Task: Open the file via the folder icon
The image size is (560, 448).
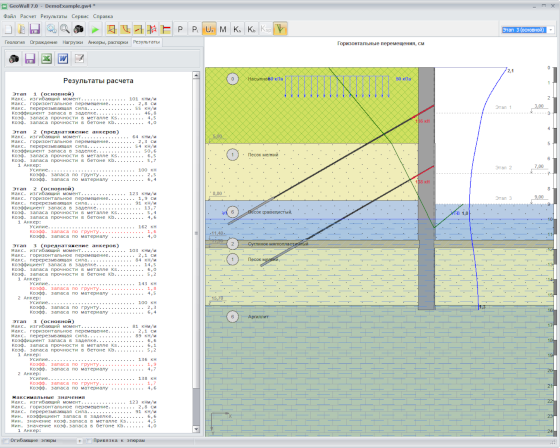Action: point(21,29)
